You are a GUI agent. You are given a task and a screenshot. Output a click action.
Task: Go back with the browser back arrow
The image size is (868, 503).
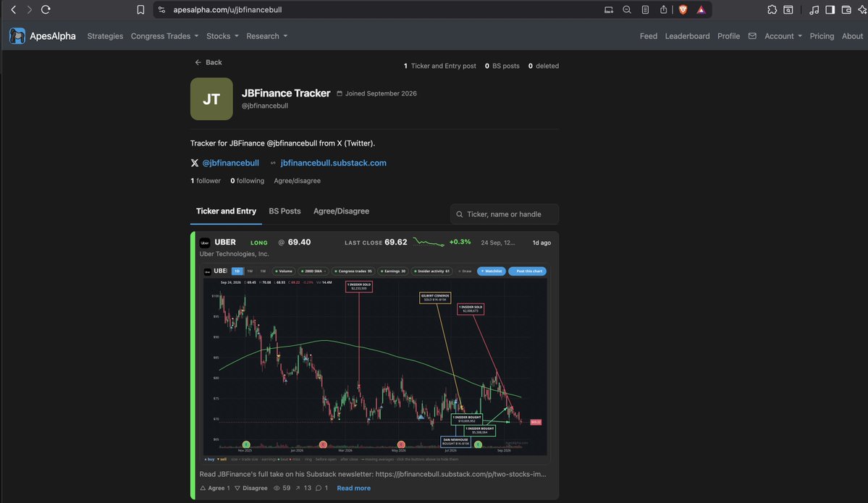pos(13,9)
